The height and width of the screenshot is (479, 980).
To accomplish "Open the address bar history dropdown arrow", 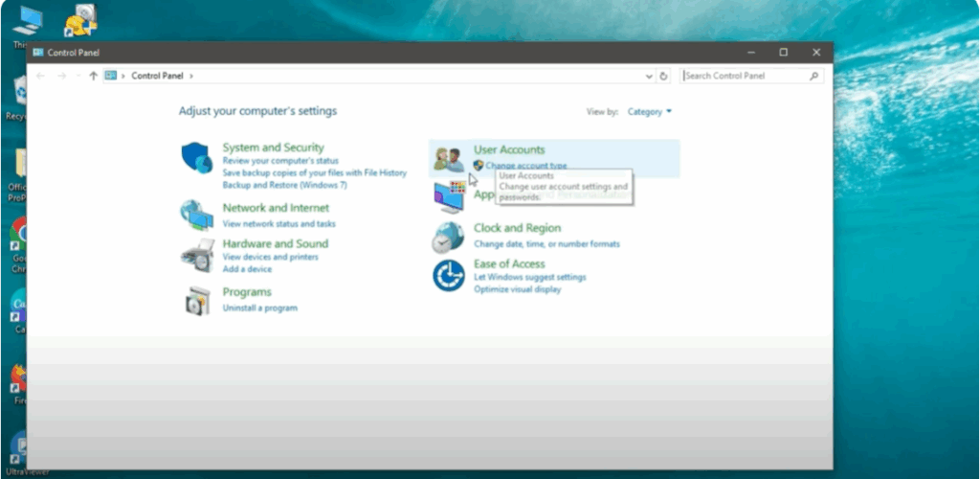I will (x=650, y=76).
